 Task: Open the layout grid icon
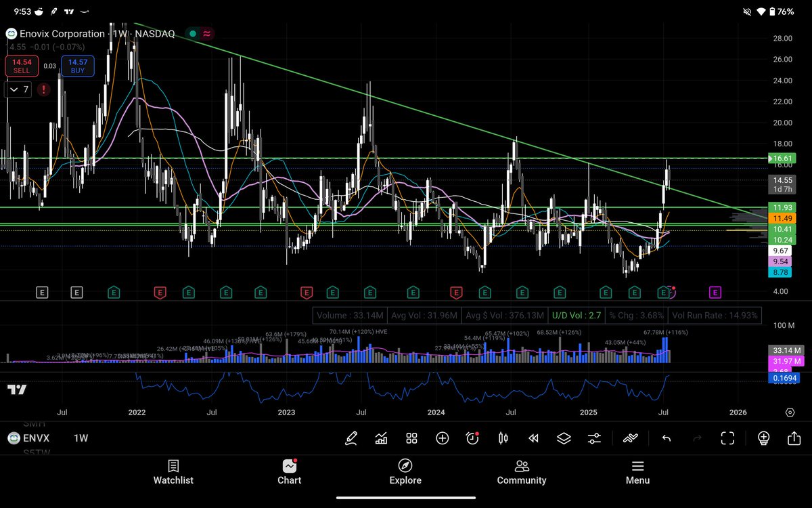point(411,438)
